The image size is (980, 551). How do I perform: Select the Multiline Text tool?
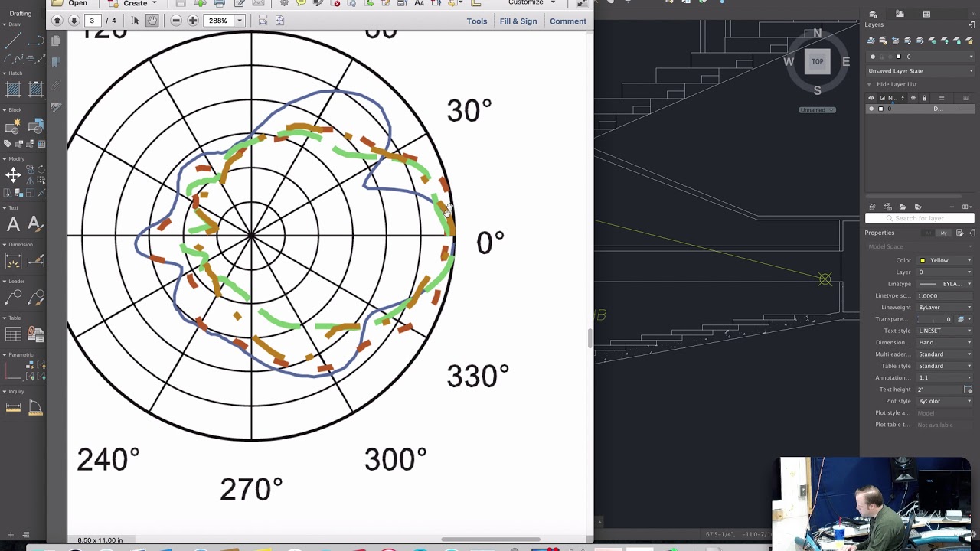(13, 223)
